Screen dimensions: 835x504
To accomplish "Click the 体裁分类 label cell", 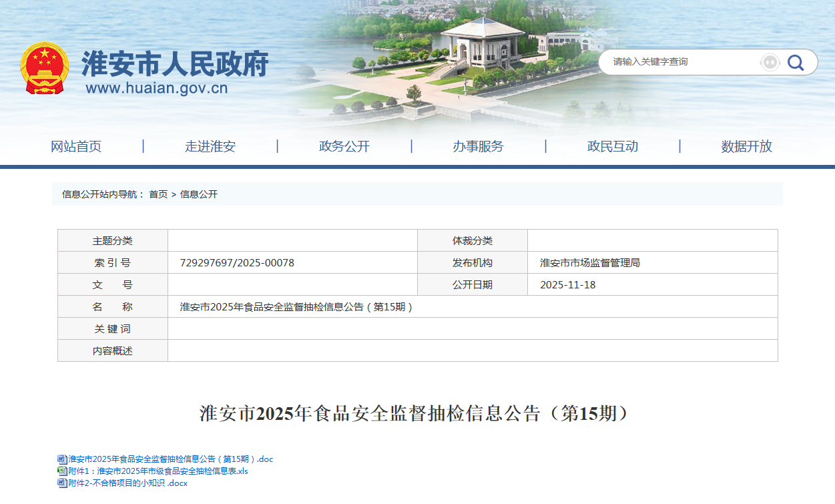I will tap(473, 241).
